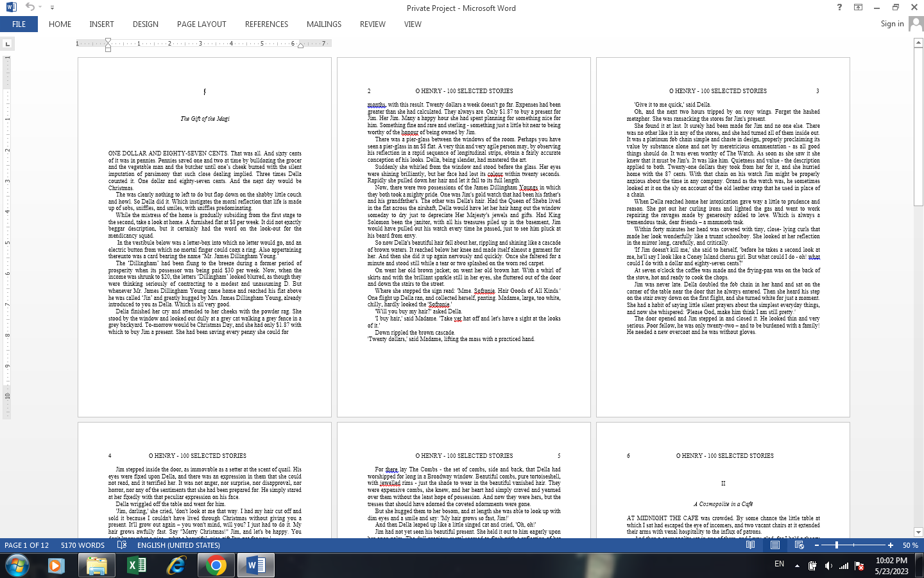The width and height of the screenshot is (924, 578).
Task: Click the proofing errors status icon
Action: [x=122, y=545]
